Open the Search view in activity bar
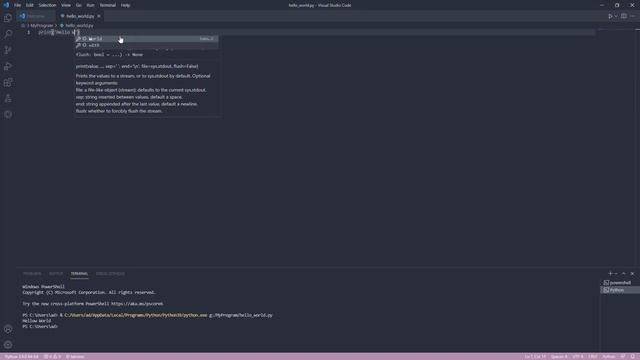The image size is (640, 360). (x=8, y=34)
